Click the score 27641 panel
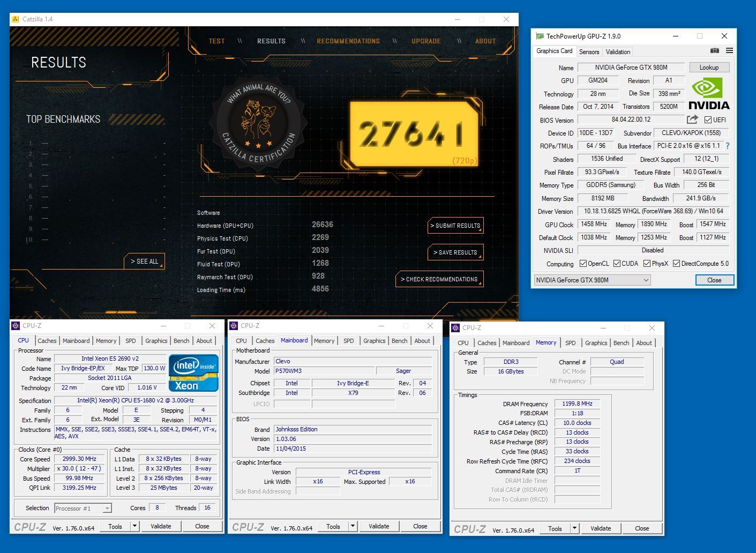Image resolution: width=756 pixels, height=553 pixels. pyautogui.click(x=413, y=133)
